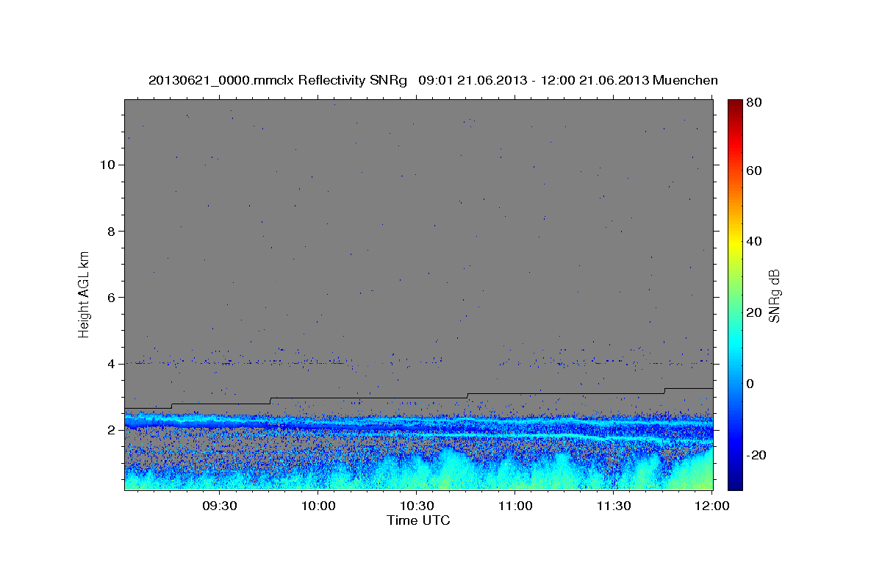Click the 09:30 time tick label
The width and height of the screenshot is (882, 588).
click(219, 506)
